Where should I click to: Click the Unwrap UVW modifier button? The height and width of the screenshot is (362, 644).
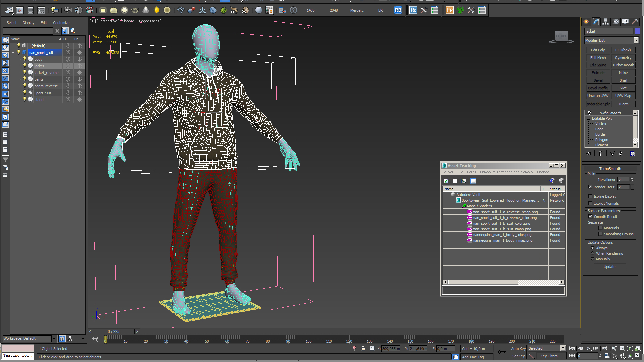click(598, 96)
